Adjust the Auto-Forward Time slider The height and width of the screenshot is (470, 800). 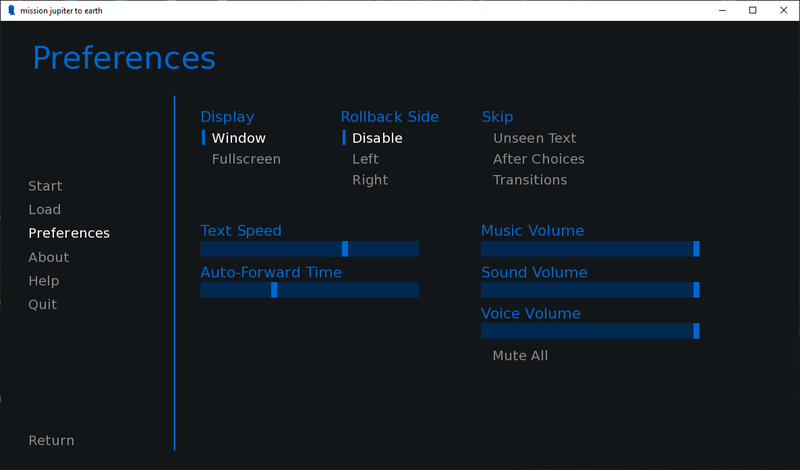click(x=309, y=290)
